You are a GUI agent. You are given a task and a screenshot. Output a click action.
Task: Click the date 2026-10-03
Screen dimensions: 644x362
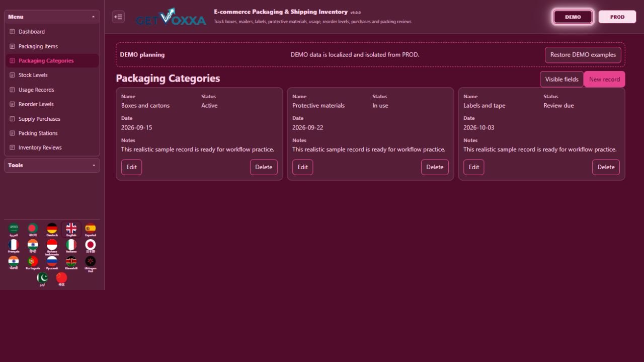pos(478,128)
